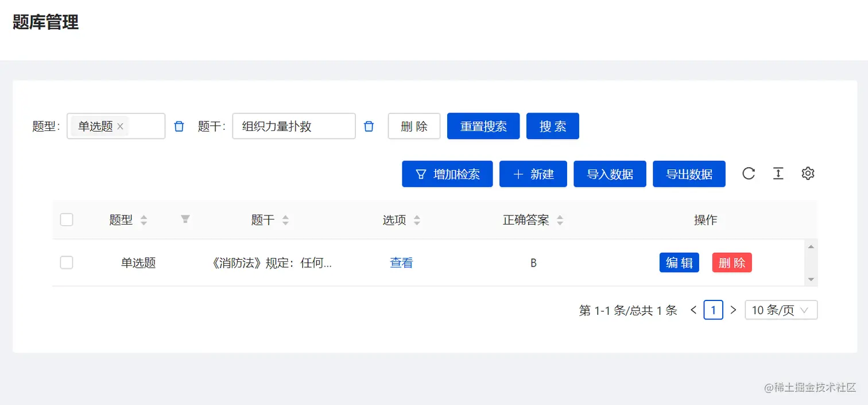Viewport: 868px width, 405px height.
Task: Click the 题库管理 page title
Action: click(x=45, y=22)
